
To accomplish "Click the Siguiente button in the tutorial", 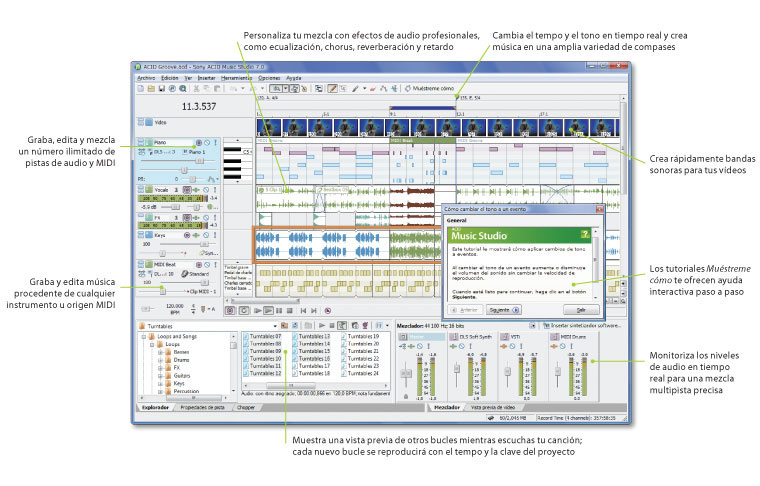I will [503, 310].
